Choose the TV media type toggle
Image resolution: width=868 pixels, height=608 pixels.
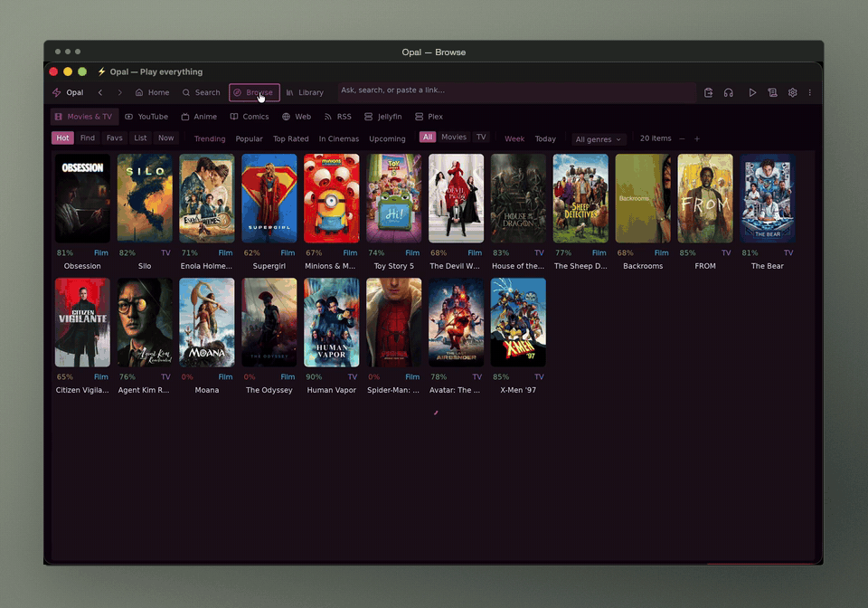pos(481,137)
